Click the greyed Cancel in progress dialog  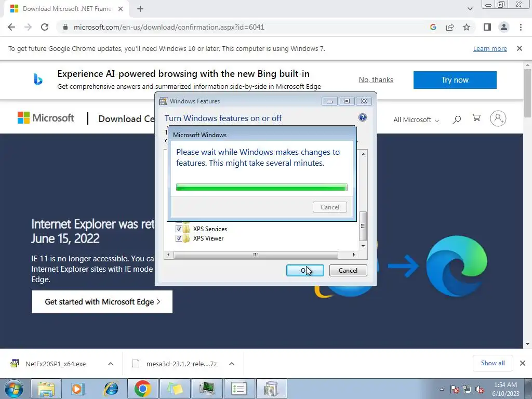[330, 207]
